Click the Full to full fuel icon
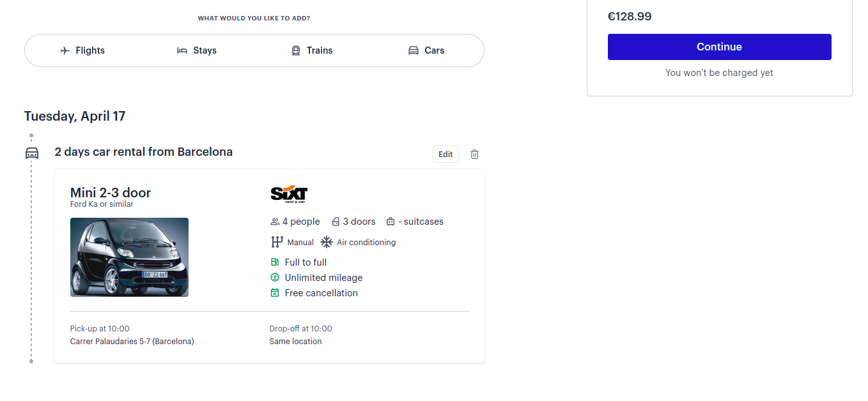The image size is (868, 401). click(275, 262)
